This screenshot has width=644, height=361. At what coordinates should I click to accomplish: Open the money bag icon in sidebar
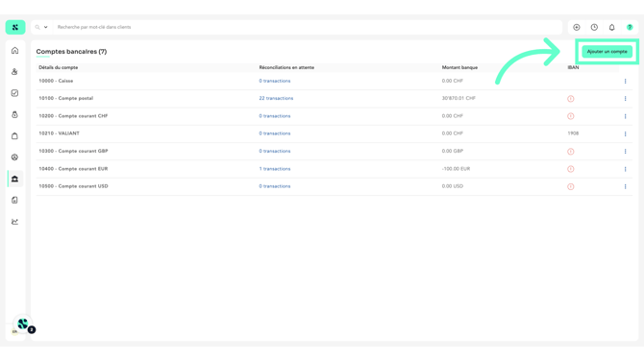click(14, 114)
